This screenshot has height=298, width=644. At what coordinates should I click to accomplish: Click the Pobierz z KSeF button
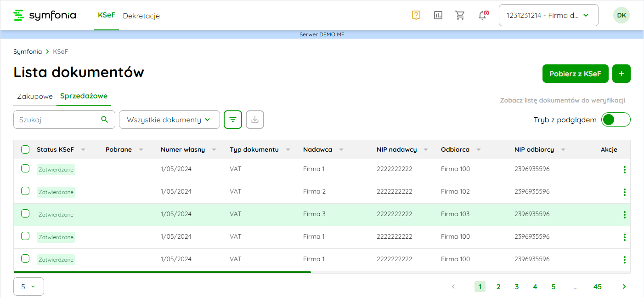coord(575,74)
